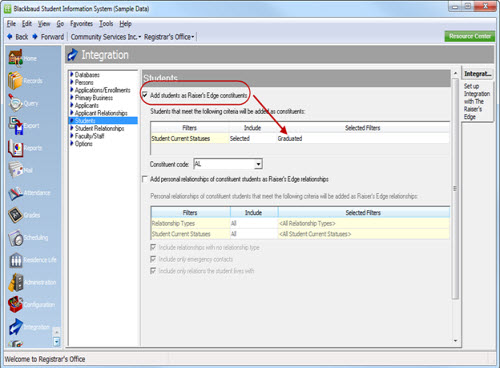500x368 pixels.
Task: Click the Filters column header in students table
Action: point(190,128)
